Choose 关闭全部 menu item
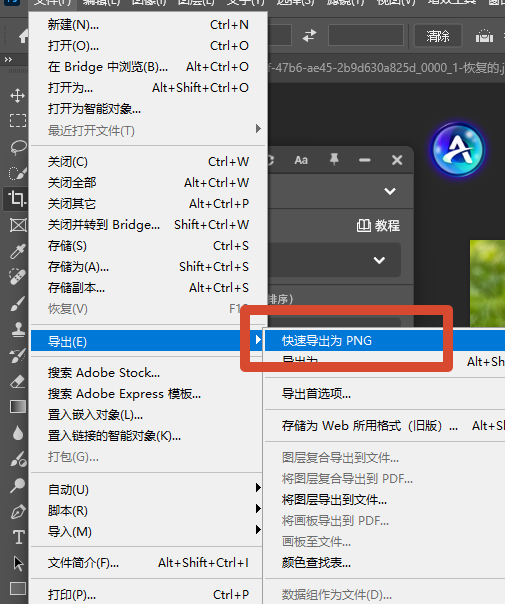This screenshot has height=604, width=505. click(x=148, y=183)
